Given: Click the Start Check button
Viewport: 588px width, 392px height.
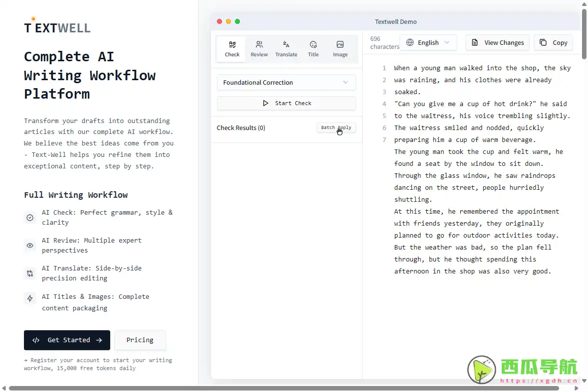Looking at the screenshot, I should tap(286, 103).
